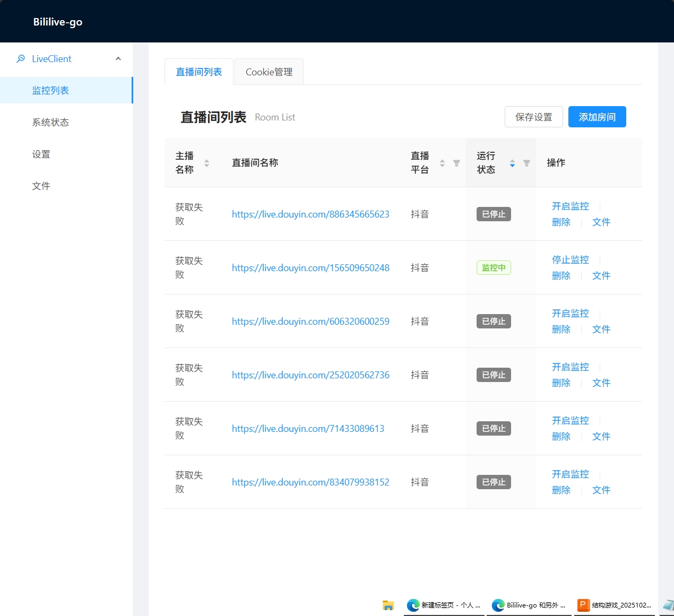Open the 直播平台 column filter icon
The height and width of the screenshot is (616, 674).
pyautogui.click(x=456, y=163)
